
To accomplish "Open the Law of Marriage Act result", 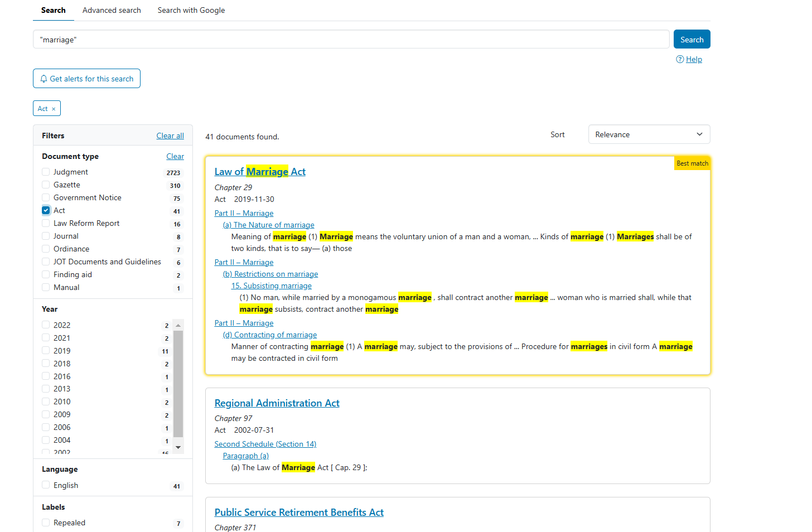I will point(260,172).
